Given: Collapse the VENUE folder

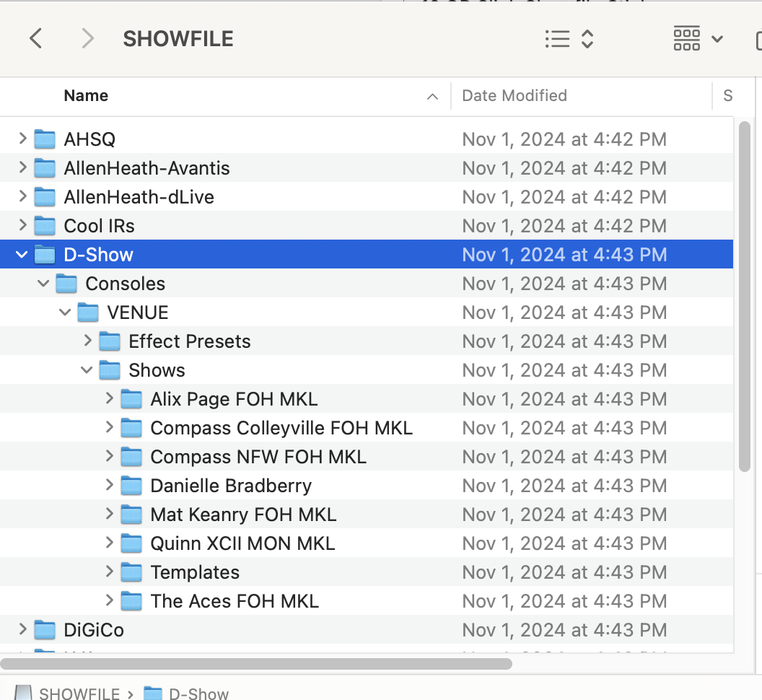Looking at the screenshot, I should (65, 312).
